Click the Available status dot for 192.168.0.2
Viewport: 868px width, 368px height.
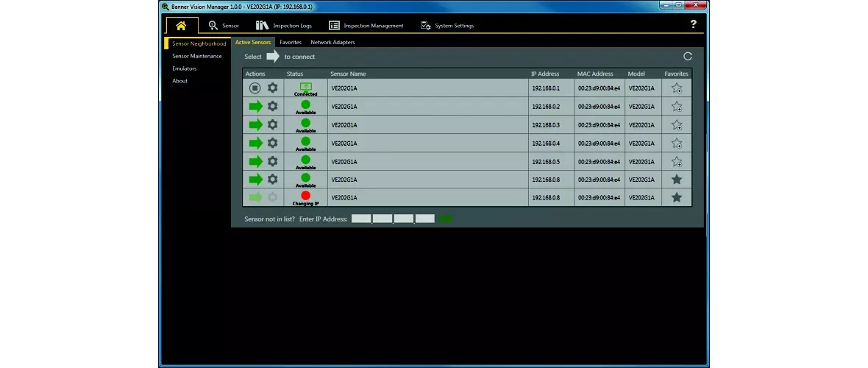click(305, 105)
